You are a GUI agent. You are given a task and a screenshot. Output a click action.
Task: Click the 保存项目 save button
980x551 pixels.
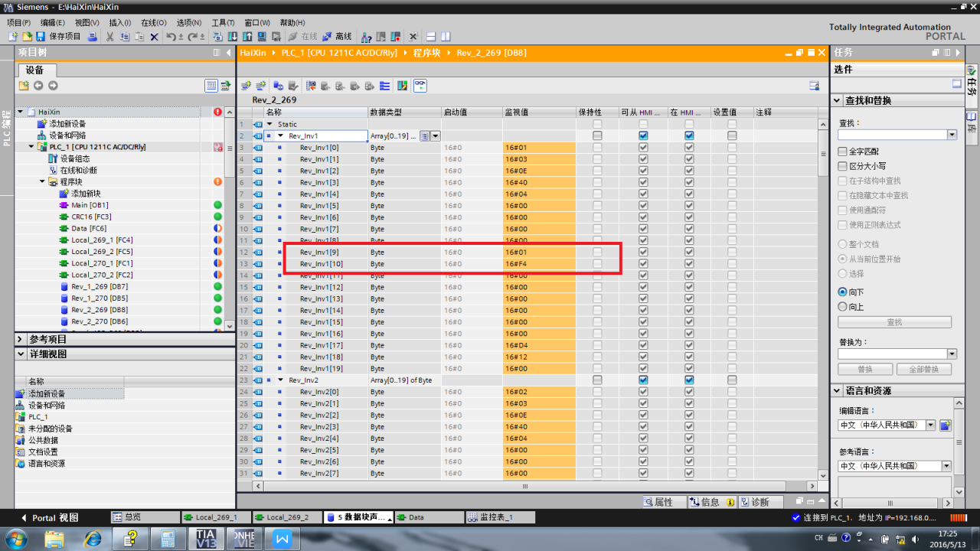tap(59, 36)
